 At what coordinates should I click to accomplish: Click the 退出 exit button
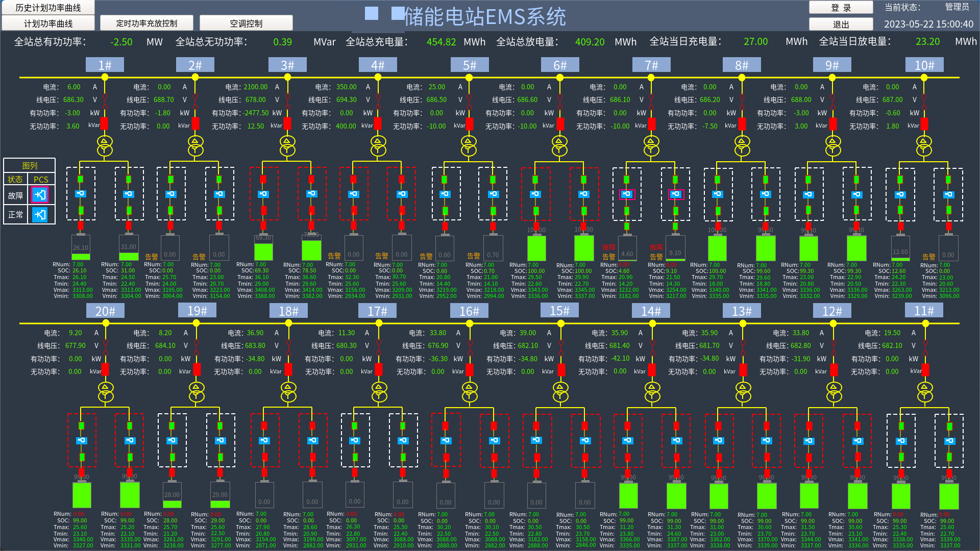pos(841,24)
